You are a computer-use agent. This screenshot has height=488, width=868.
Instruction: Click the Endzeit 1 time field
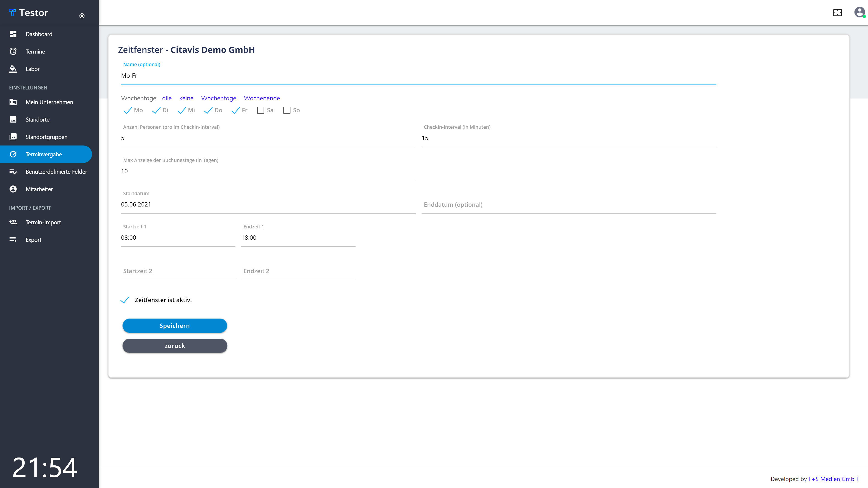pos(298,238)
